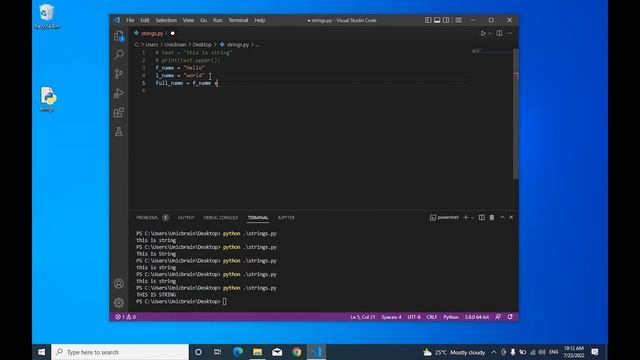This screenshot has width=640, height=360.
Task: Click the editor vertical scrollbar
Action: (x=516, y=114)
